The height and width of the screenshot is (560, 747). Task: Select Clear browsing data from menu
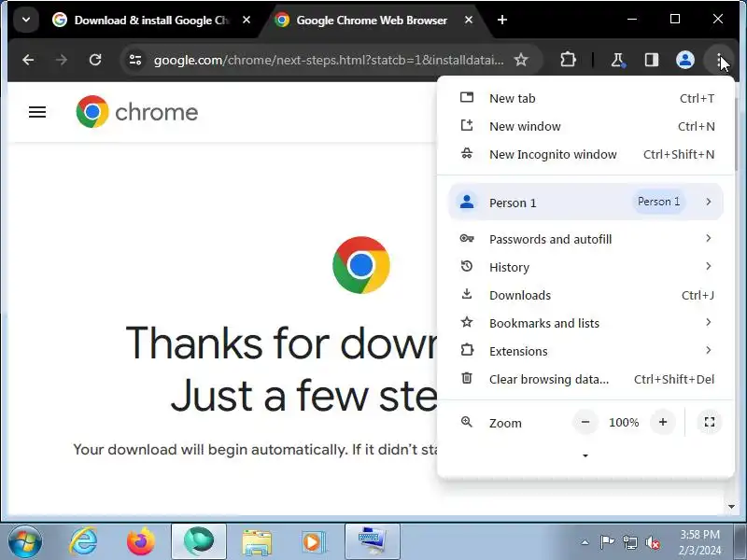[586, 379]
